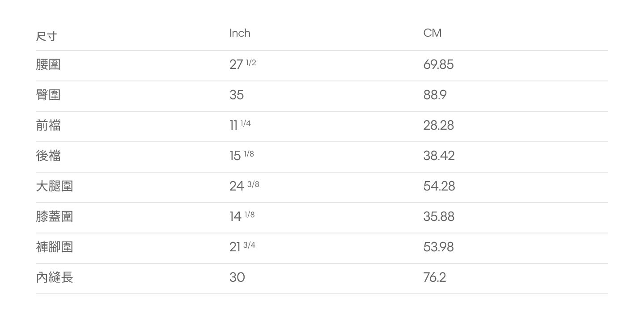The width and height of the screenshot is (644, 322).
Task: Click the 腰圍 row label
Action: (x=48, y=64)
